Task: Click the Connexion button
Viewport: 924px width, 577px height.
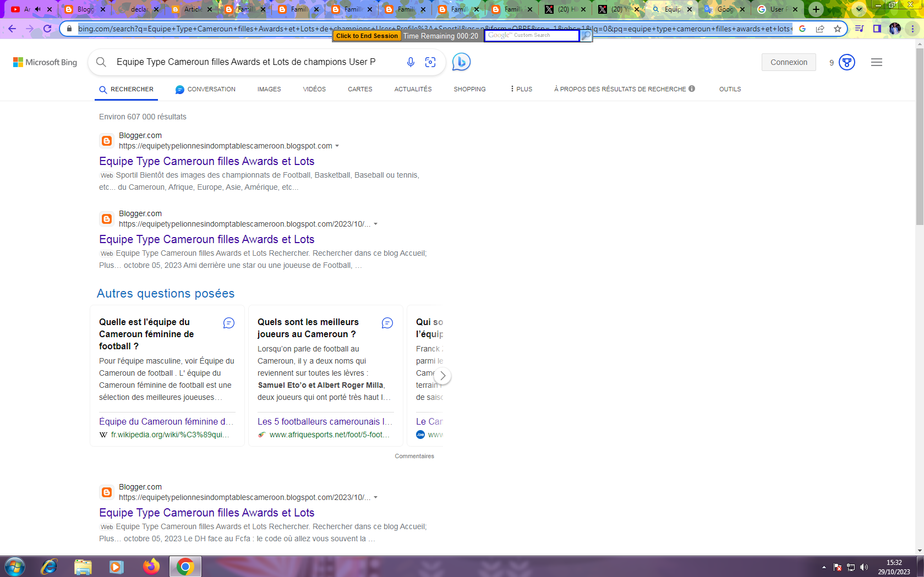Action: tap(789, 62)
